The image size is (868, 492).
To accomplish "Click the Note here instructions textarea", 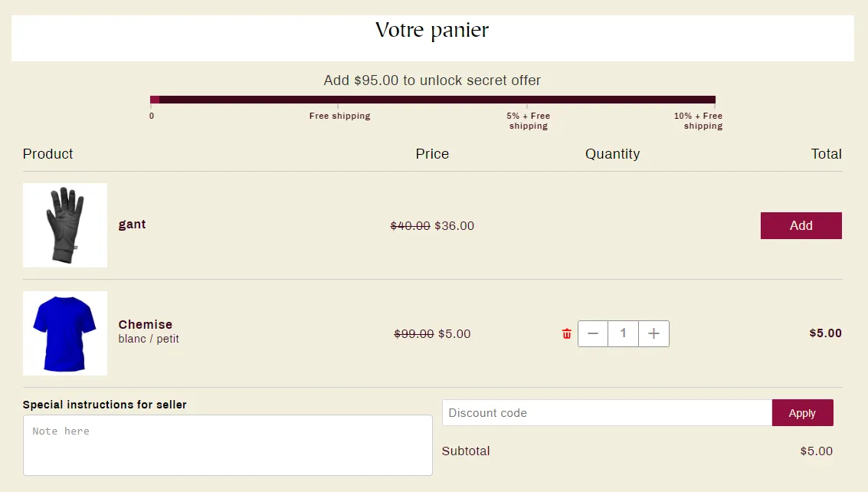I will [228, 445].
